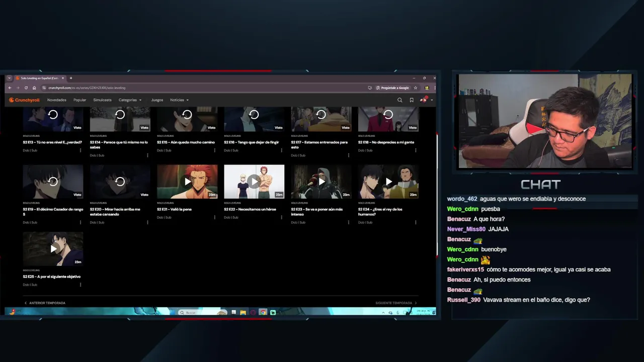Click the page vertical scrollbar
Image resolution: width=644 pixels, height=362 pixels.
(437, 195)
